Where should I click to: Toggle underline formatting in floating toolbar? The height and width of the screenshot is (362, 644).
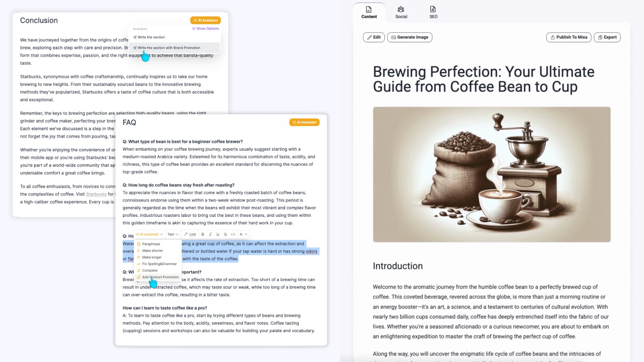(x=218, y=234)
